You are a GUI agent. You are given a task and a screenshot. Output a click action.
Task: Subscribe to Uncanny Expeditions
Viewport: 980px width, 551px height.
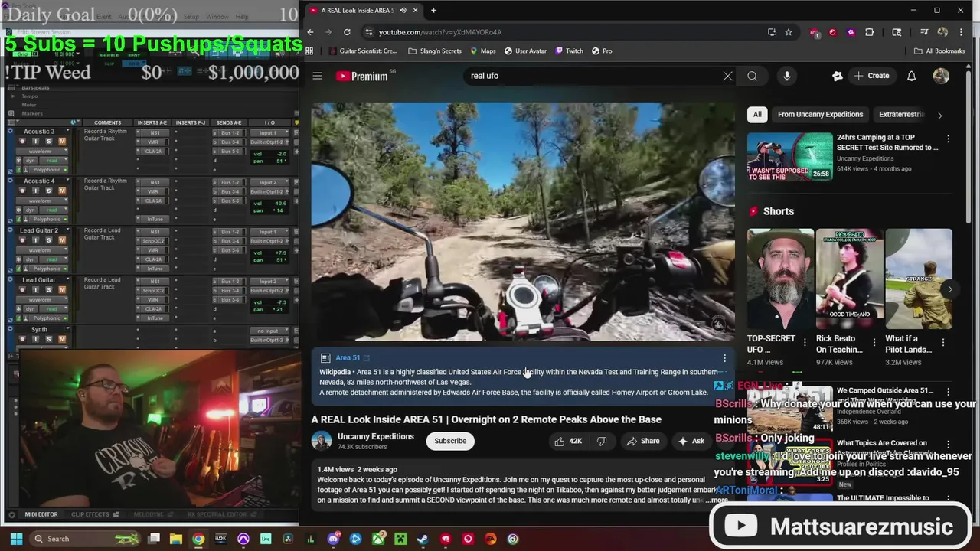450,441
